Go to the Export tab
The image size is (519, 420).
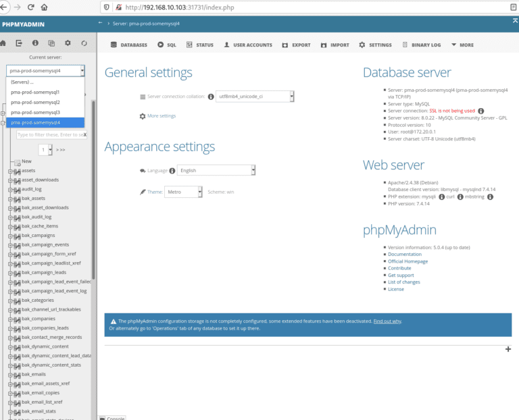(x=296, y=45)
